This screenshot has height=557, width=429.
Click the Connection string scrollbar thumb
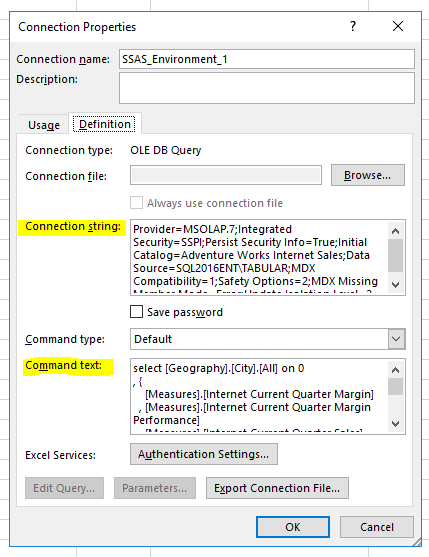point(396,255)
